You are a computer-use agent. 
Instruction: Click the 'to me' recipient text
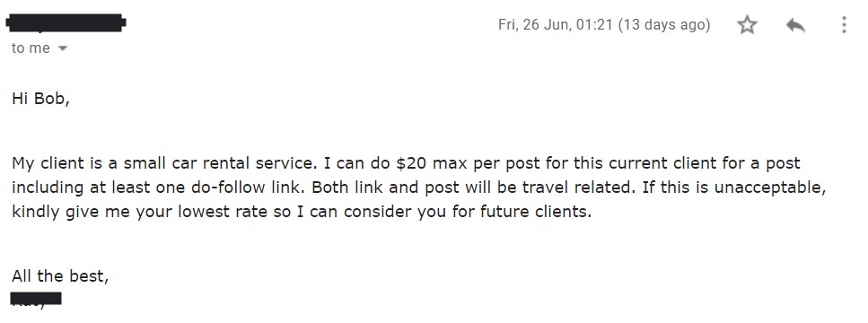[x=31, y=48]
